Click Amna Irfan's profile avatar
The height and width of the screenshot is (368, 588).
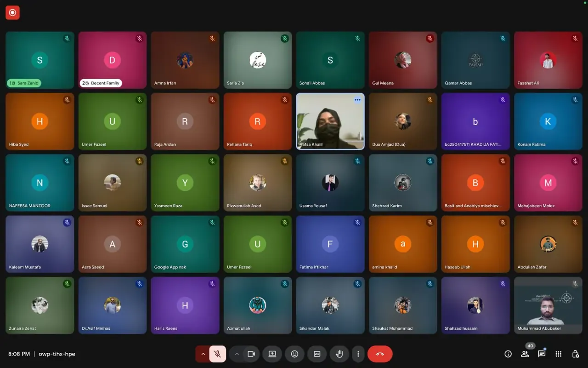click(185, 60)
